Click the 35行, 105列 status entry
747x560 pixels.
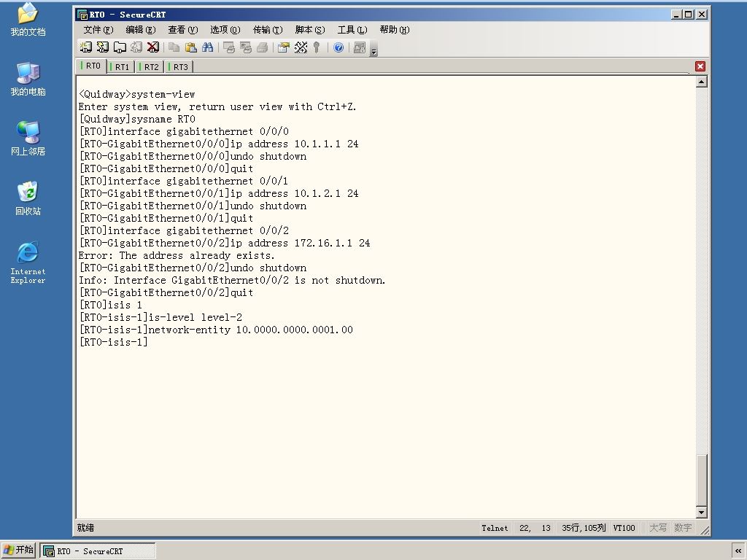(583, 528)
